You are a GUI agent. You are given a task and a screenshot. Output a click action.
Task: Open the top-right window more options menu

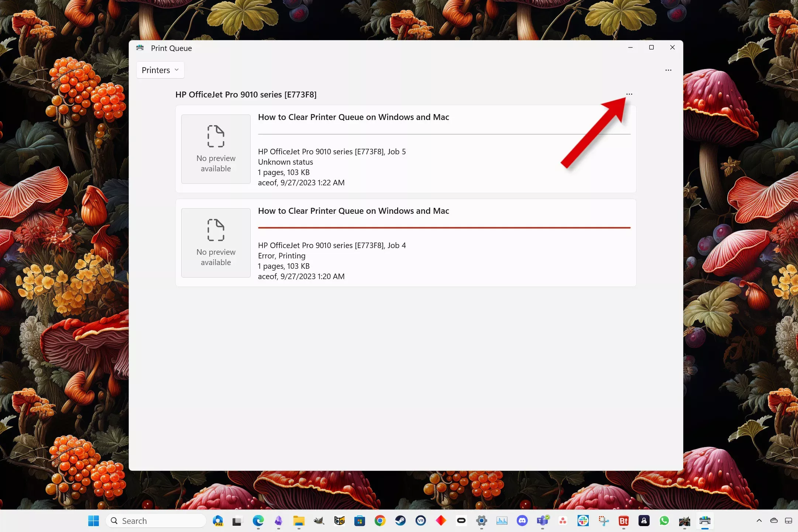pyautogui.click(x=668, y=70)
